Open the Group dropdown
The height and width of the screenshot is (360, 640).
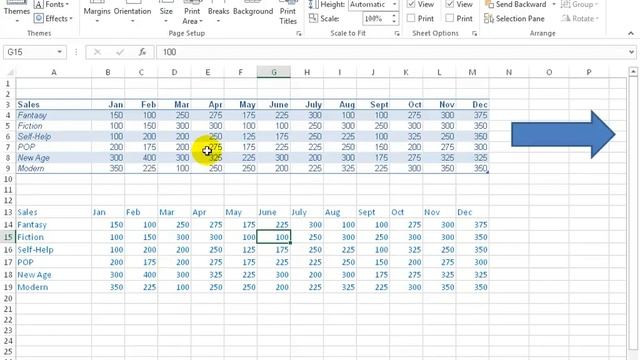pyautogui.click(x=580, y=4)
